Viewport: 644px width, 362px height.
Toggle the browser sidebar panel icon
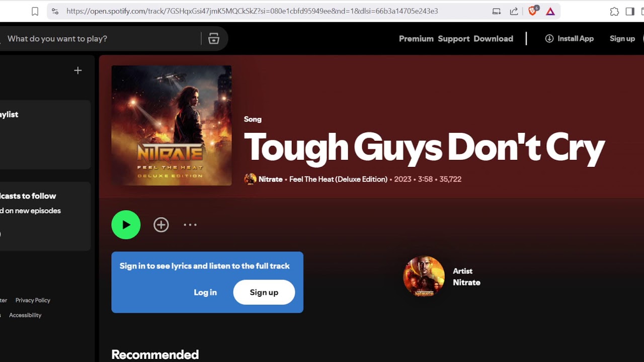click(630, 11)
